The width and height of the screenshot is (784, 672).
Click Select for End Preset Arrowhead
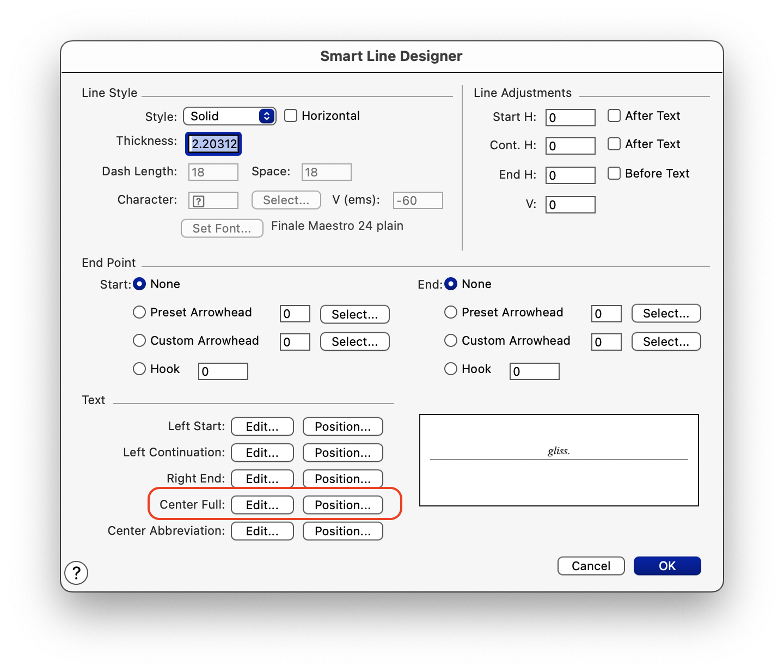666,313
